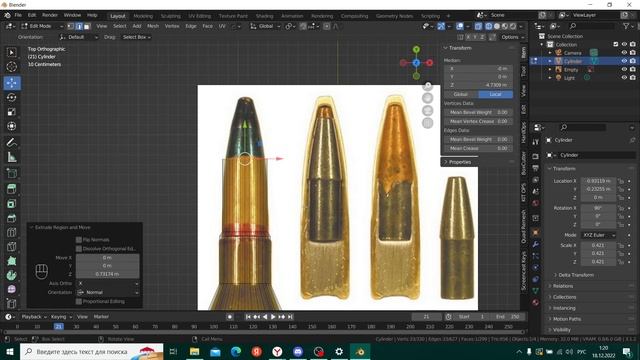Select the Smooth tool
The width and height of the screenshot is (640, 360).
pyautogui.click(x=11, y=289)
